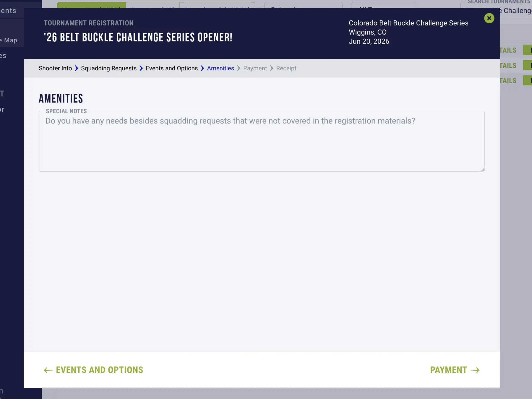The width and height of the screenshot is (532, 399).
Task: Click chevron after Payment breadcrumb
Action: pos(272,68)
